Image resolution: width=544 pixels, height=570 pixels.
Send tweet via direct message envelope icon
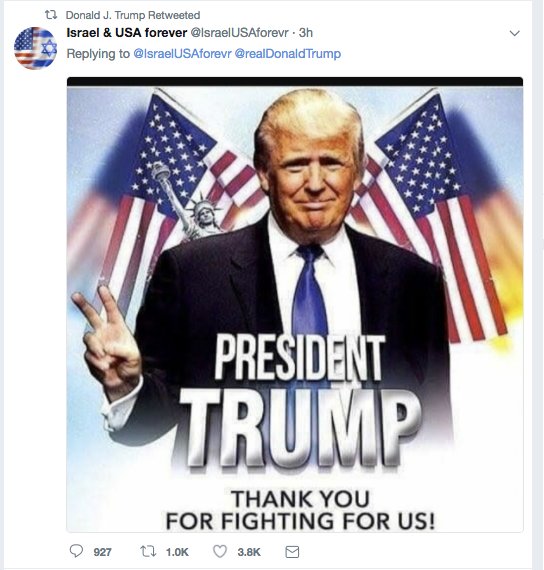(292, 552)
